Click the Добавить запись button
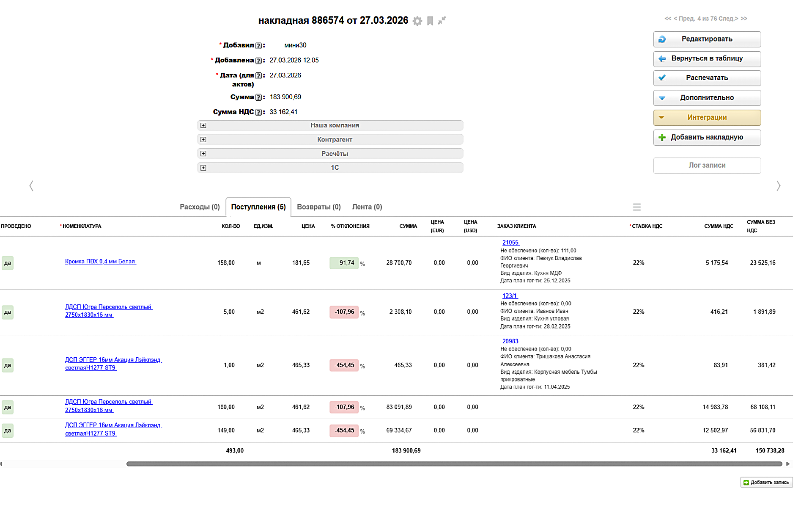 pos(766,482)
